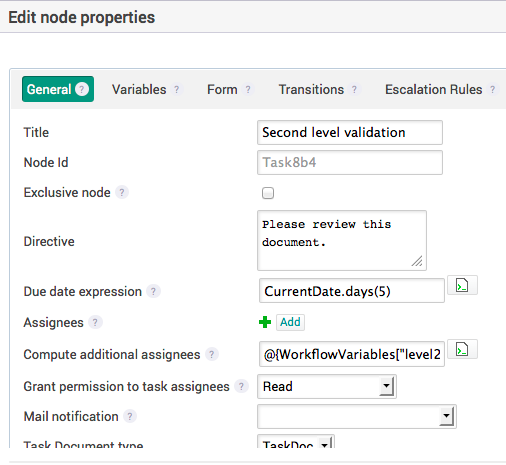The width and height of the screenshot is (506, 465).
Task: Show help for Grant permission to task assignees
Action: click(241, 386)
